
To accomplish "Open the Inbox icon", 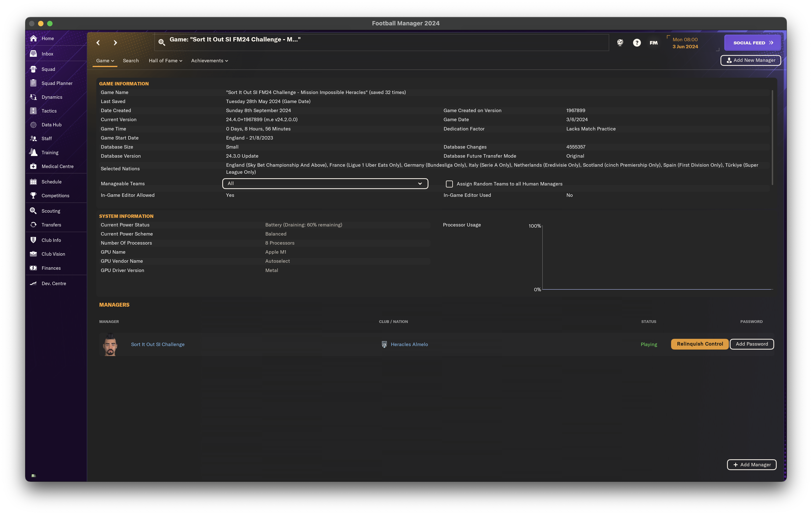I will pyautogui.click(x=33, y=54).
